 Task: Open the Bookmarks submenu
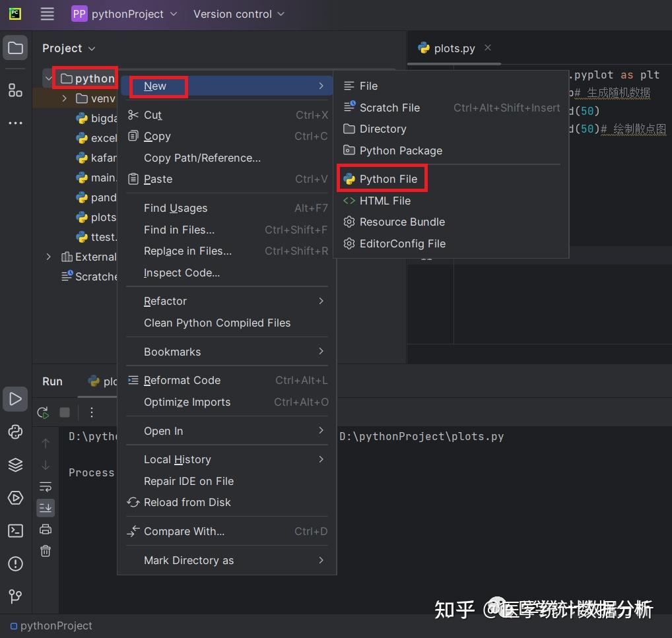(227, 352)
